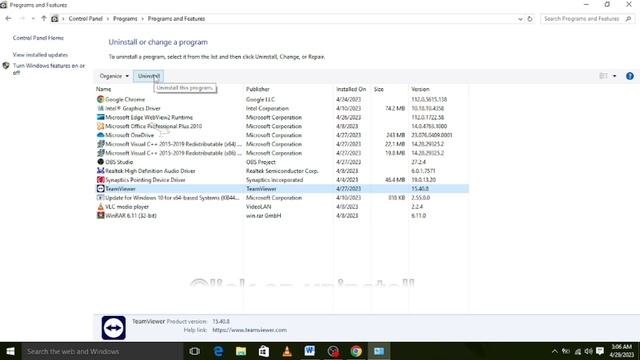Click the Microsoft OneDrive cloud icon

click(x=100, y=135)
